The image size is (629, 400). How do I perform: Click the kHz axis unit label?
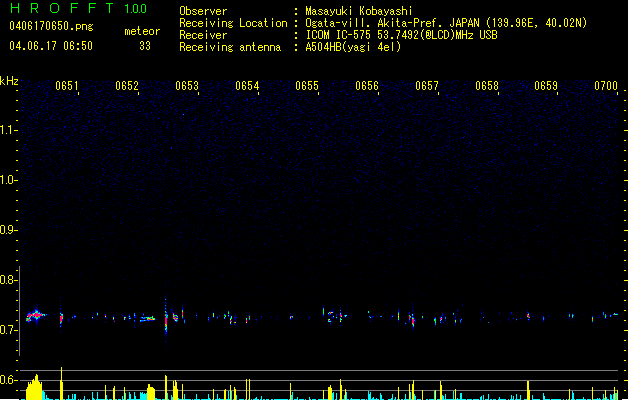(9, 81)
